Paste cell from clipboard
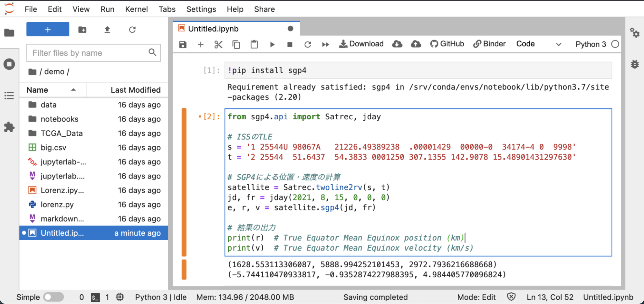 pos(254,44)
